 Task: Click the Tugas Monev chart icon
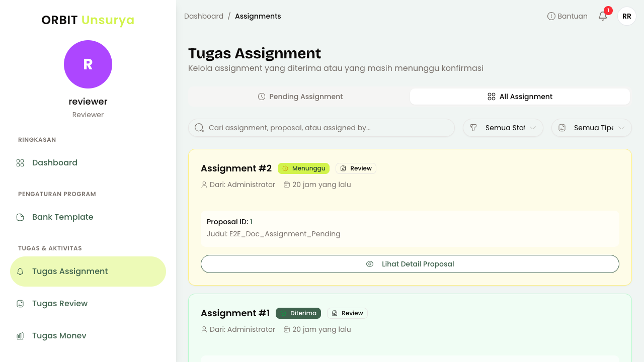click(20, 336)
